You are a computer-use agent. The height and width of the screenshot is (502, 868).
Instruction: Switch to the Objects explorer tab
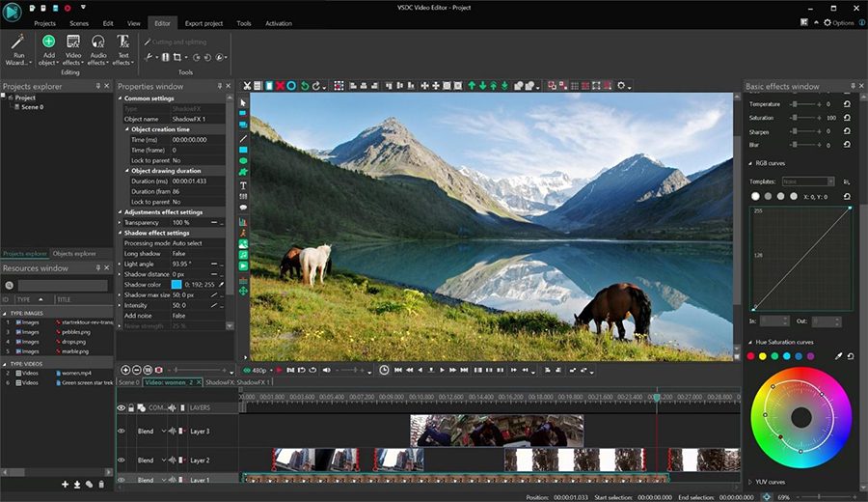click(x=74, y=253)
